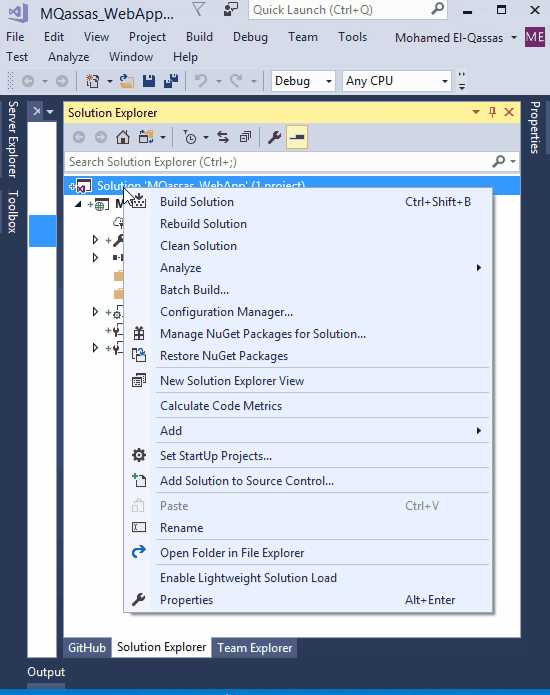Click the Navigate Forward main toolbar icon
550x695 pixels.
62,81
